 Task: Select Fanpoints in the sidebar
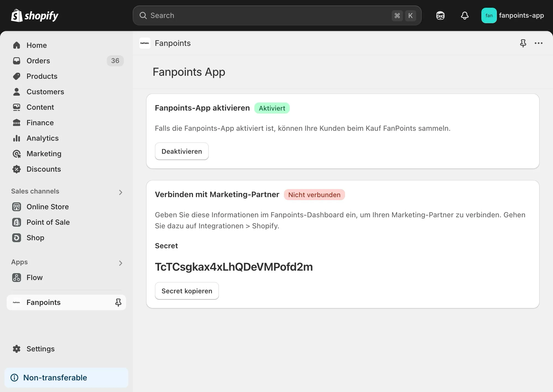coord(66,302)
